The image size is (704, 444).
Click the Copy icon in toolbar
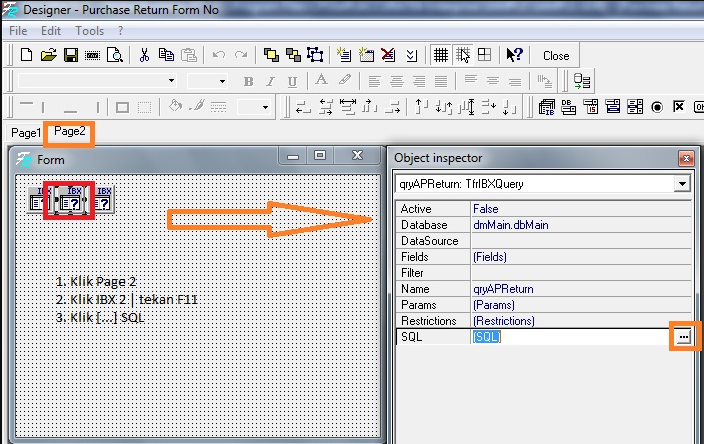166,55
